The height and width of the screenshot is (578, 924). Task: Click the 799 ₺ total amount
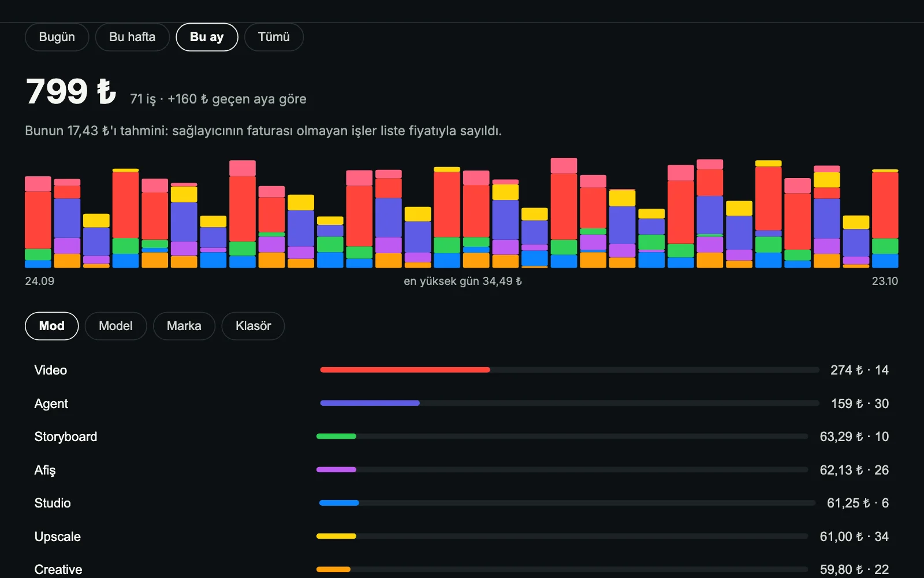click(71, 92)
